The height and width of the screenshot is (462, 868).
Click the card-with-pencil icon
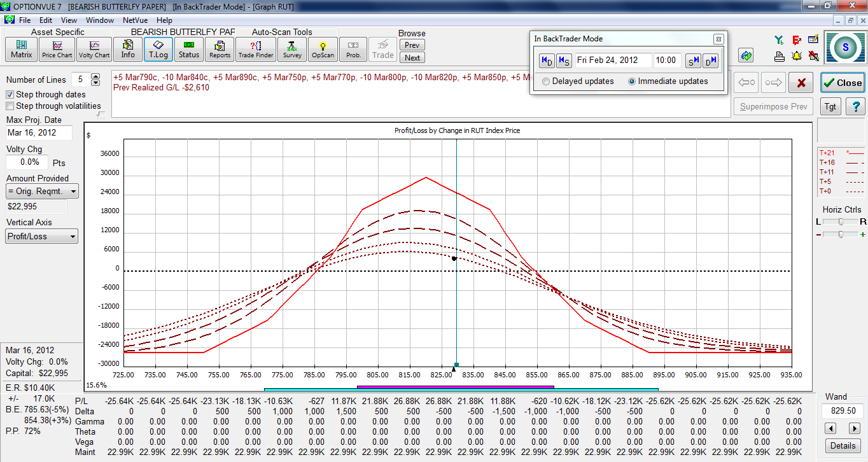click(813, 39)
